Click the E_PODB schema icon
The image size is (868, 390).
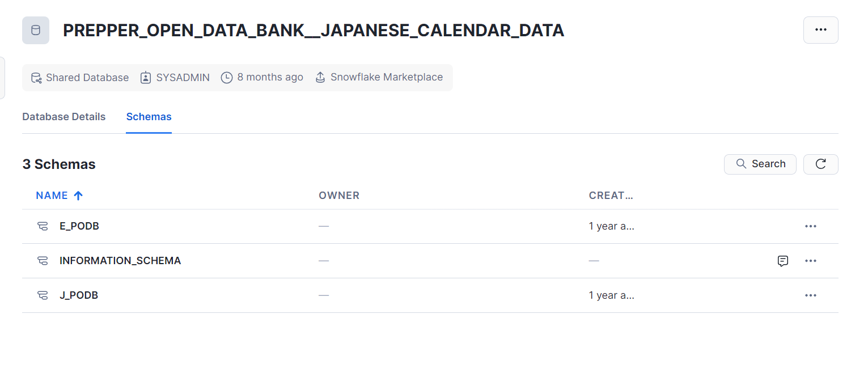point(43,226)
